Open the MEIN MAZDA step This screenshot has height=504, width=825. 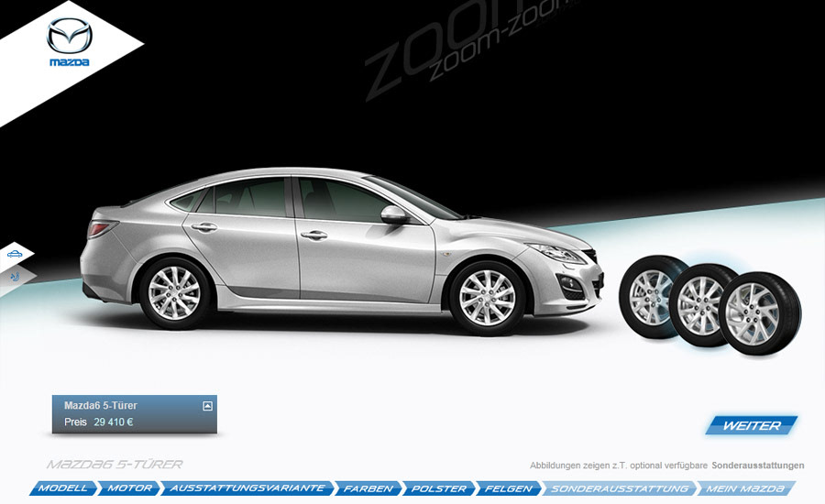click(x=745, y=488)
